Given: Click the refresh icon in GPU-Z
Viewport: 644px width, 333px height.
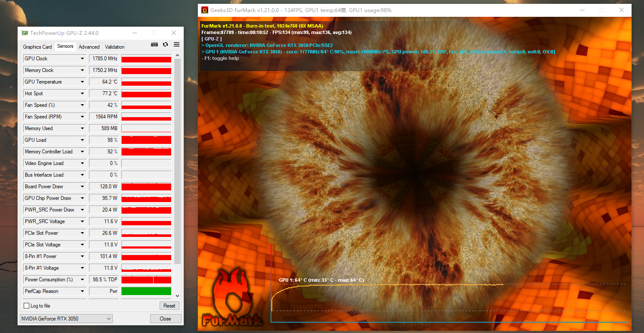Looking at the screenshot, I should click(x=165, y=44).
